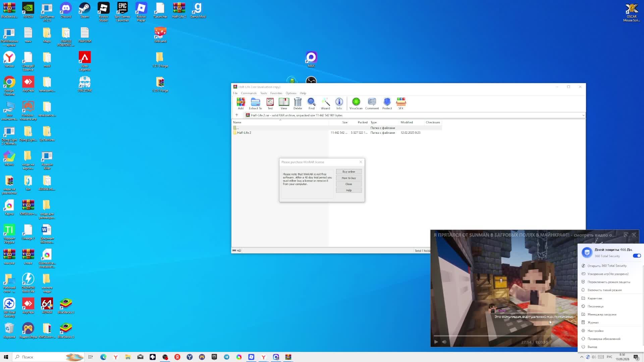This screenshot has width=644, height=362.
Task: Open File Explorer from taskbar
Action: 128,357
